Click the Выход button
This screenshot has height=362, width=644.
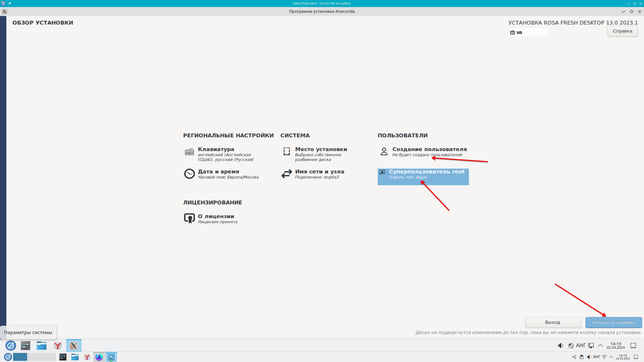(553, 322)
